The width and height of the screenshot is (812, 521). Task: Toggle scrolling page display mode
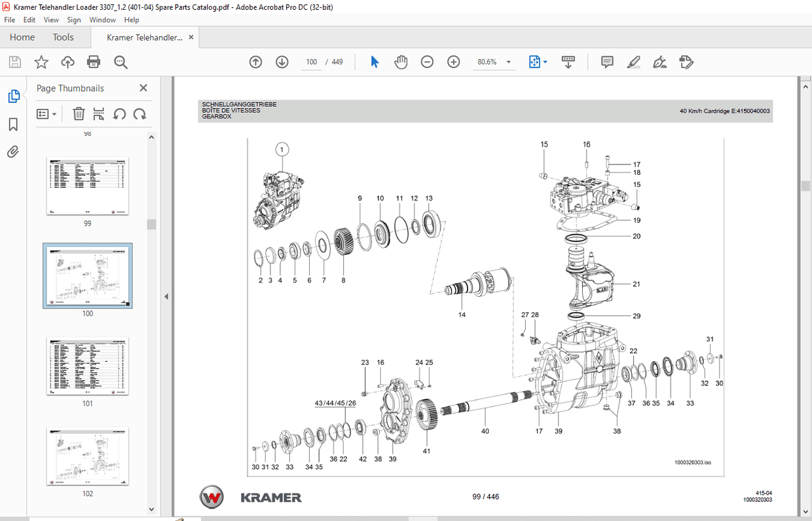(x=568, y=62)
